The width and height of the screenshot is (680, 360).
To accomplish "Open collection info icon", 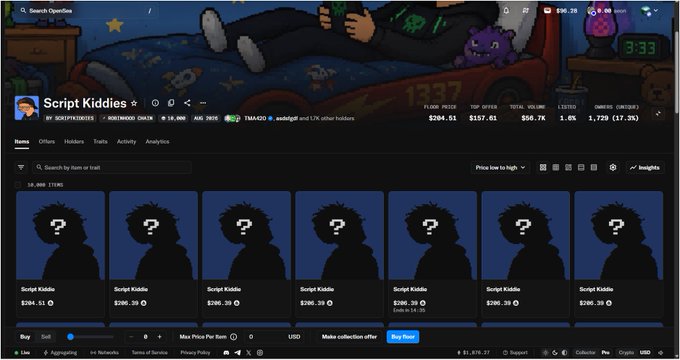I will click(155, 103).
